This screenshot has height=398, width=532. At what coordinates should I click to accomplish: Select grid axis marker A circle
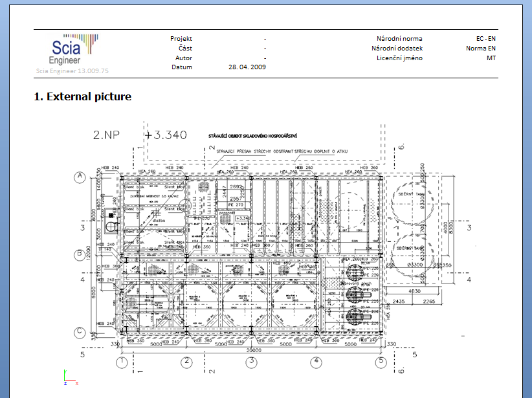point(80,177)
